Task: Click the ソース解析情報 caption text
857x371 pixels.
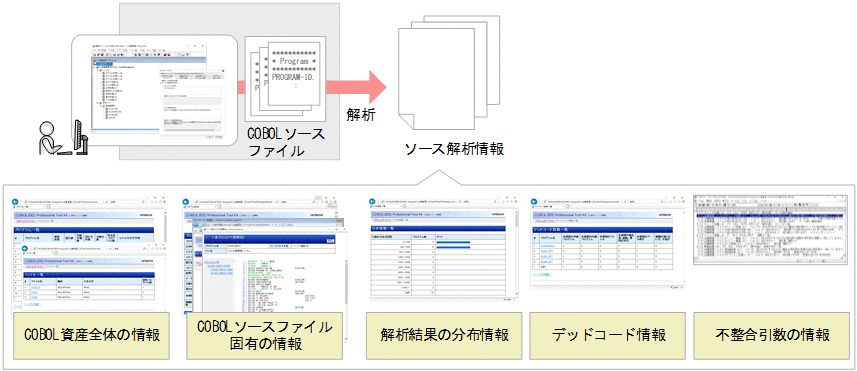Action: [454, 148]
